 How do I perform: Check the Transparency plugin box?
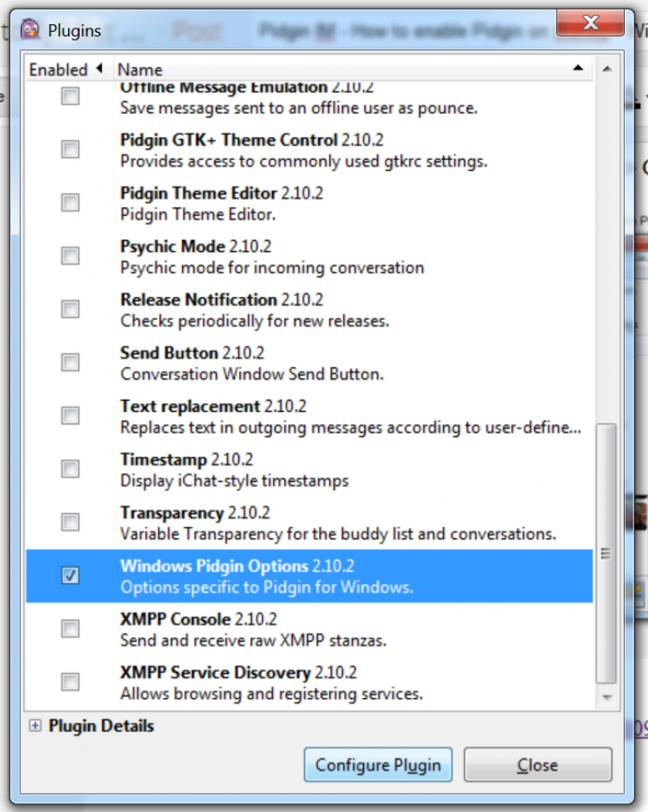point(70,523)
